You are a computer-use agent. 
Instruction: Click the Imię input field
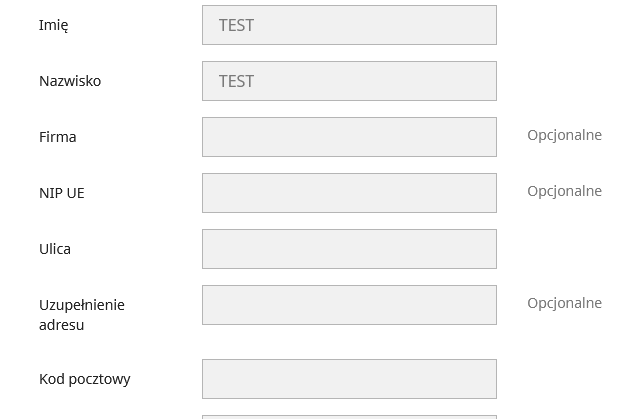coord(349,25)
